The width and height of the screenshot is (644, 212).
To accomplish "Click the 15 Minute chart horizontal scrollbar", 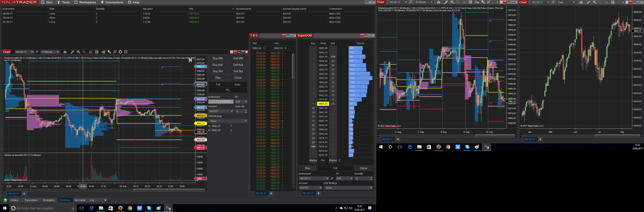I will coord(169,190).
